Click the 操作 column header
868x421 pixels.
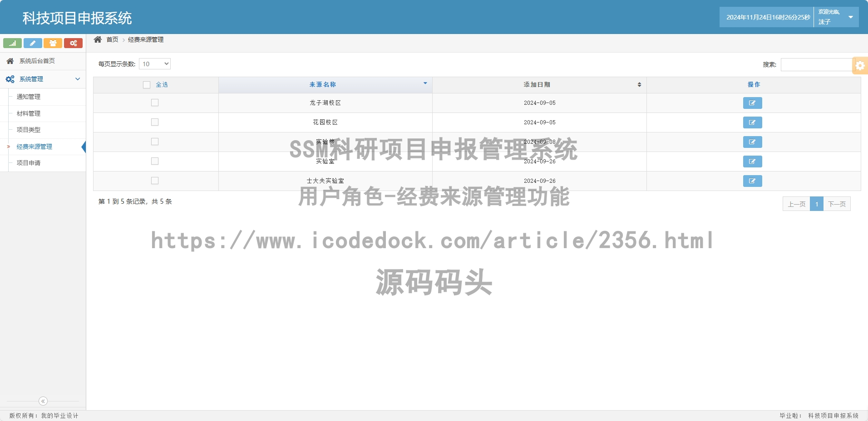pyautogui.click(x=754, y=85)
